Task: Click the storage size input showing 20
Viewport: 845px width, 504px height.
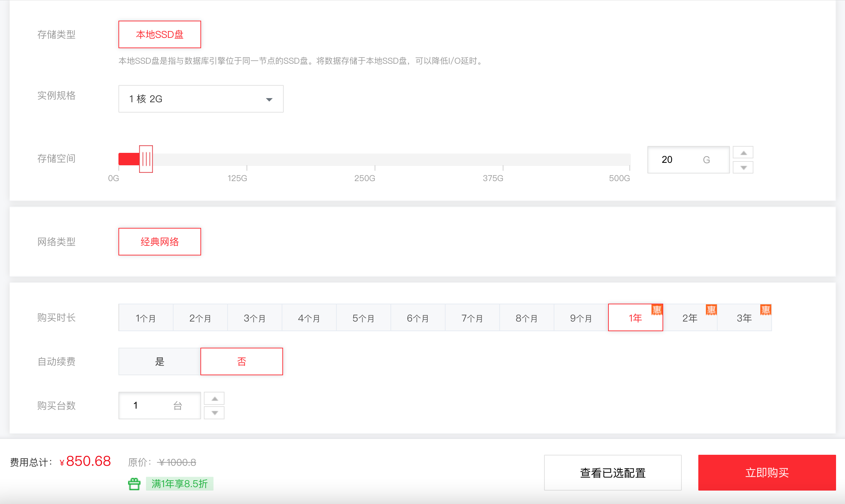Action: pyautogui.click(x=688, y=159)
